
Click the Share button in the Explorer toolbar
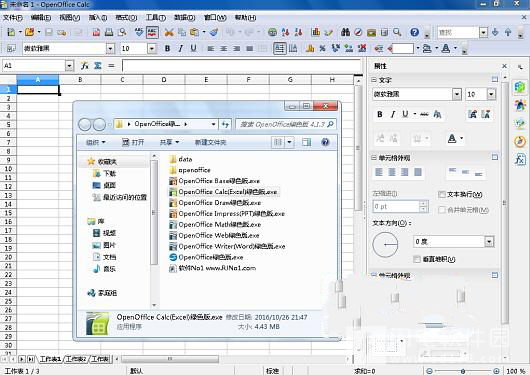coord(169,142)
